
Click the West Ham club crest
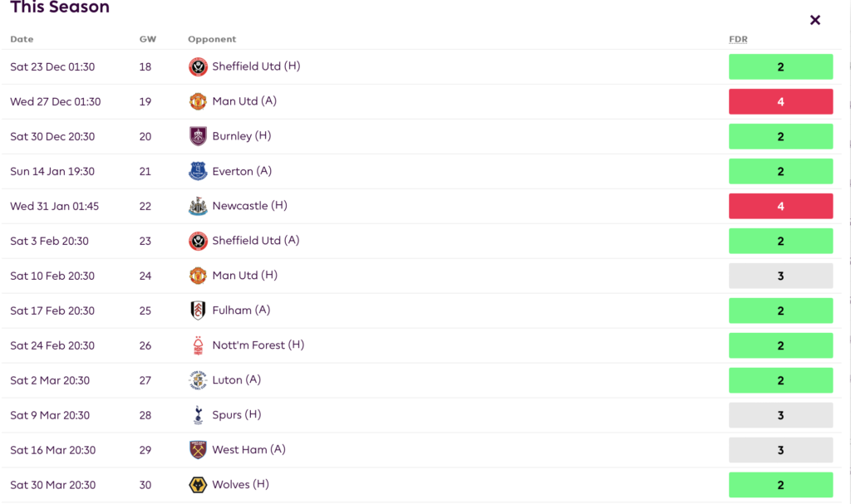tap(198, 450)
